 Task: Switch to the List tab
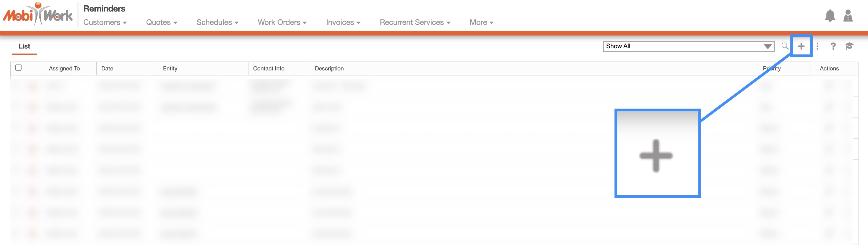[x=24, y=46]
